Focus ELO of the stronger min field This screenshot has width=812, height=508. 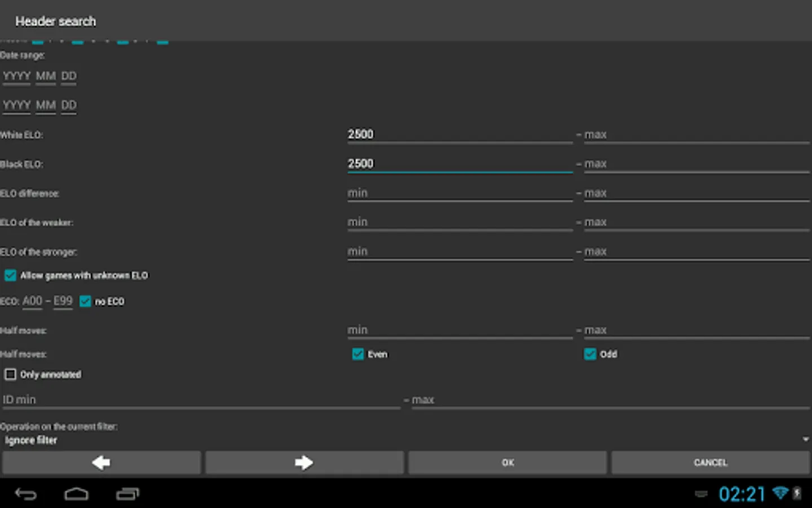460,252
